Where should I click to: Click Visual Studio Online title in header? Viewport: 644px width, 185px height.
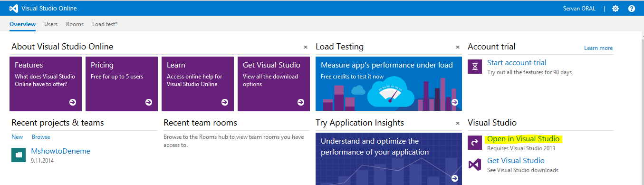(49, 9)
